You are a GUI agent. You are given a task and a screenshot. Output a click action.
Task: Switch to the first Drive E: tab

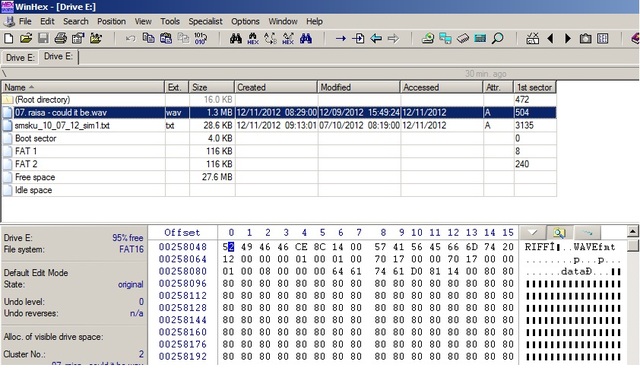tap(20, 58)
